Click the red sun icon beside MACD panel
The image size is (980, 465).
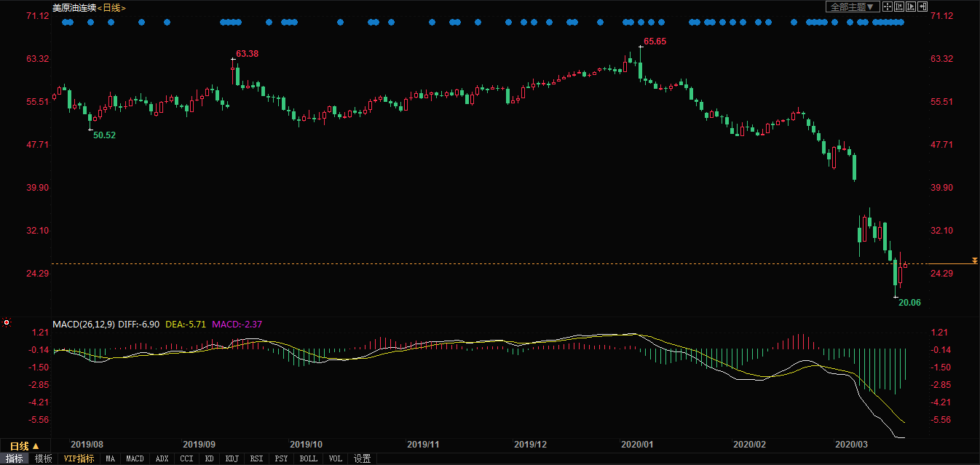pyautogui.click(x=7, y=322)
